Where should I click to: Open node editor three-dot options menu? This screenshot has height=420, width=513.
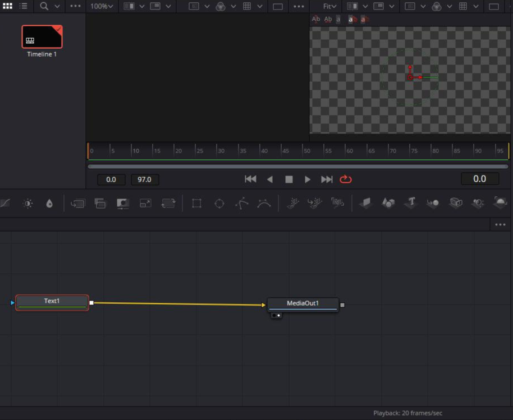[x=500, y=224]
